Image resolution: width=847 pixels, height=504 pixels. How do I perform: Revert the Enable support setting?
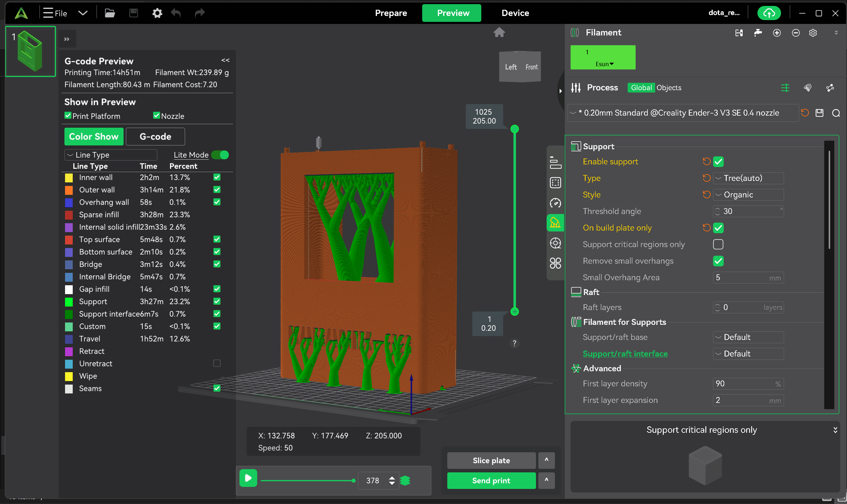coord(706,162)
